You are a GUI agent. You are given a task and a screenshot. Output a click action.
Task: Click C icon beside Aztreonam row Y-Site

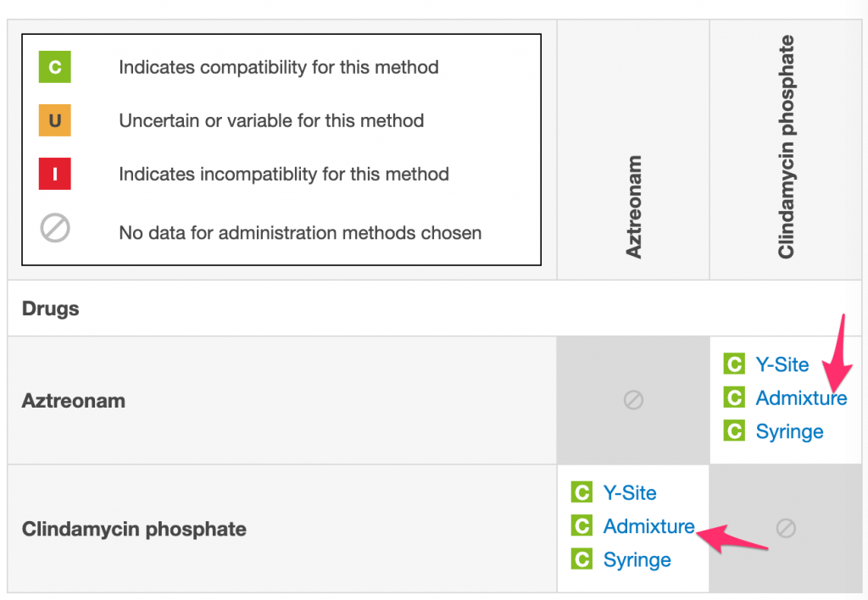(x=733, y=364)
